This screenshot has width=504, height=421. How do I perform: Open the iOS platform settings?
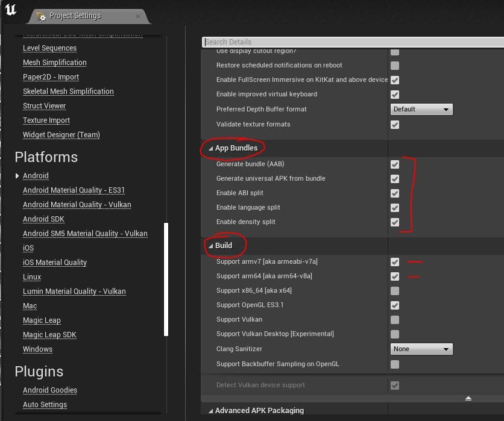(x=28, y=248)
